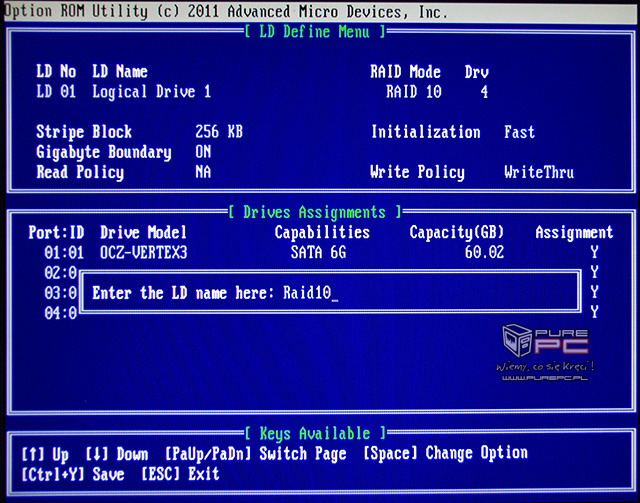Click the Initialization label
640x503 pixels.
pyautogui.click(x=425, y=132)
